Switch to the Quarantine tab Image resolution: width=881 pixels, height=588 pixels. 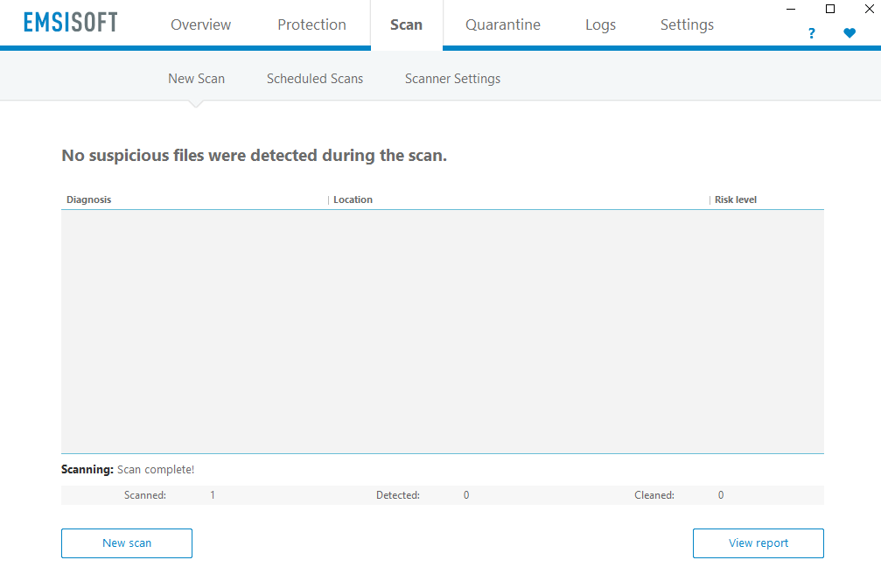click(503, 24)
